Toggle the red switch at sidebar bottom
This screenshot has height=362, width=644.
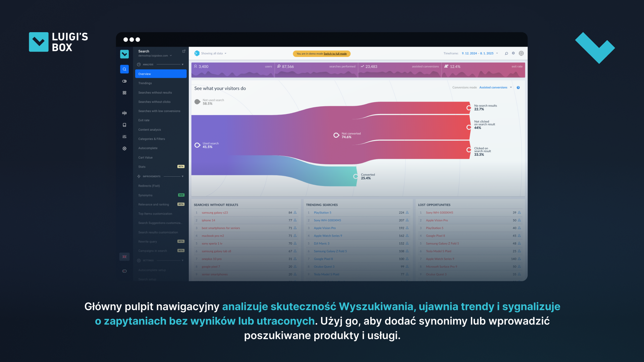pos(124,271)
